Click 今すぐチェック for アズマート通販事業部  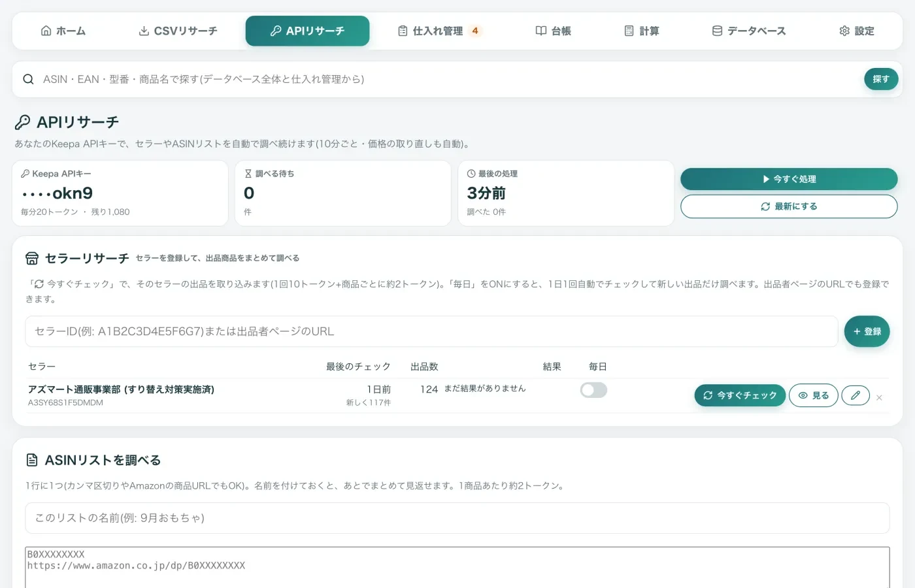[740, 395]
